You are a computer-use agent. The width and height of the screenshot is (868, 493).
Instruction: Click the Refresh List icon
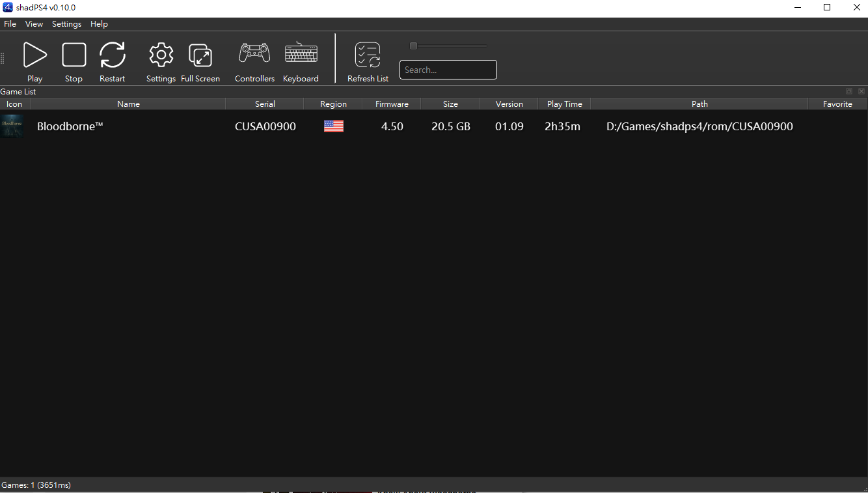(x=368, y=55)
